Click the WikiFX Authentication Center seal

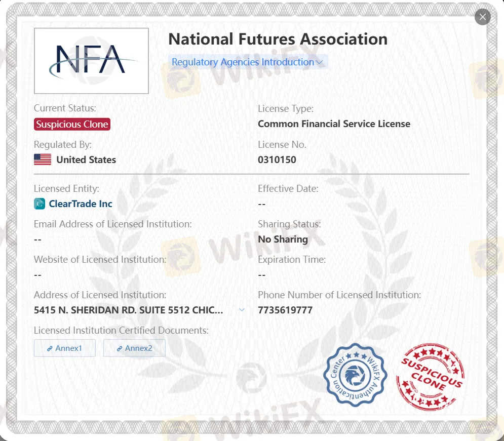pyautogui.click(x=355, y=376)
